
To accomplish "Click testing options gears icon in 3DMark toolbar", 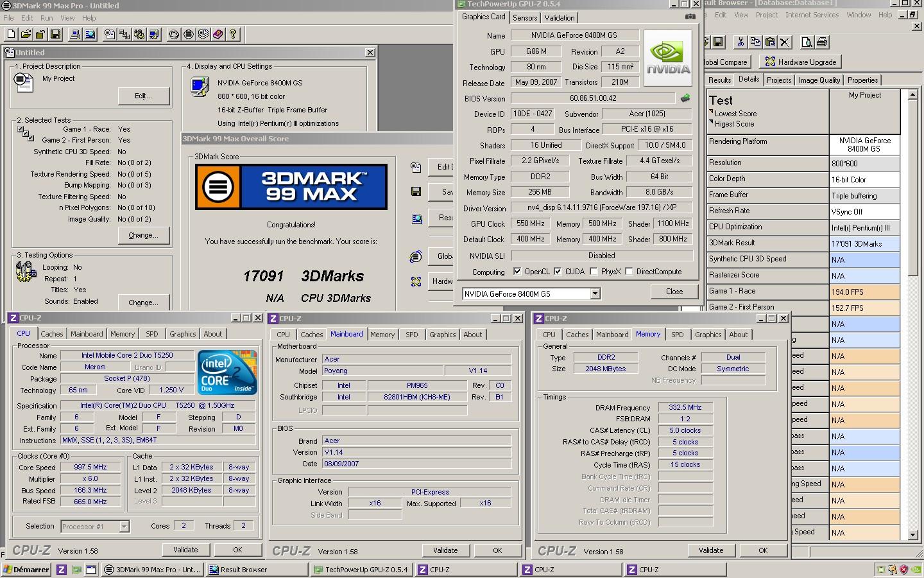I will [x=139, y=34].
